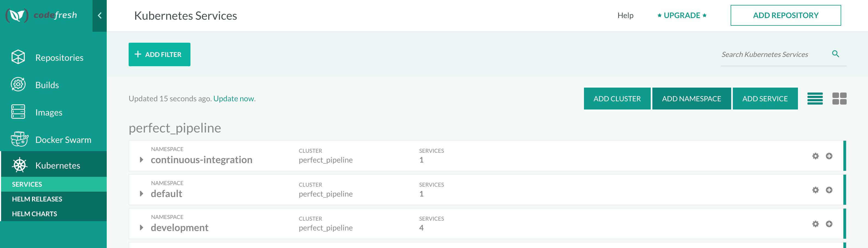Screen dimensions: 868x248
Task: Focus the Search Kubernetes Services field
Action: tap(775, 54)
